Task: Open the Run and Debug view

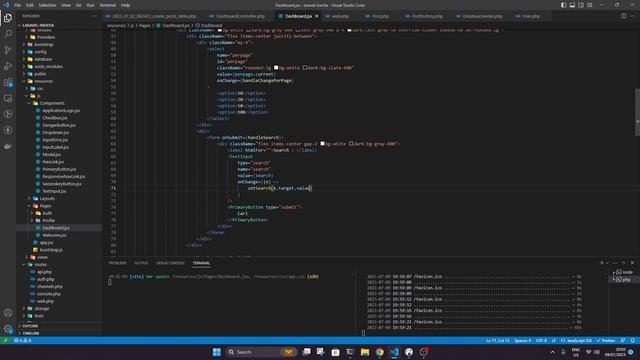Action: click(8, 66)
